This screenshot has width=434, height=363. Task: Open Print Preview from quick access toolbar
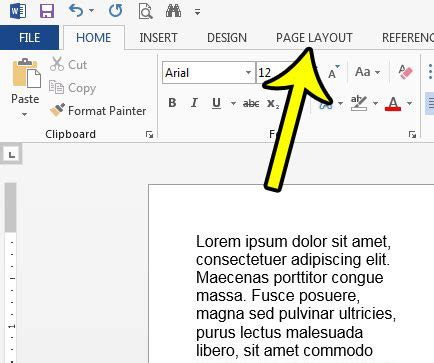(145, 12)
